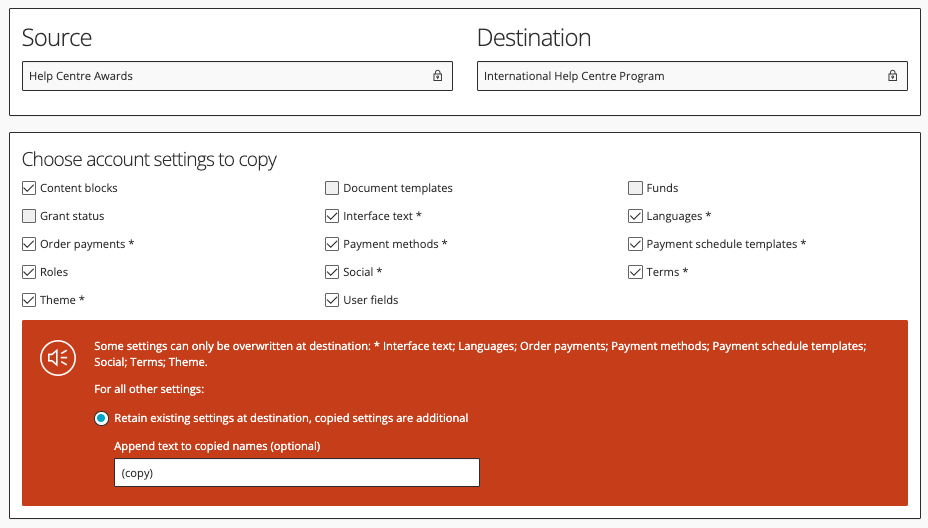The height and width of the screenshot is (528, 928).
Task: Check the Funds checkbox
Action: tap(635, 188)
